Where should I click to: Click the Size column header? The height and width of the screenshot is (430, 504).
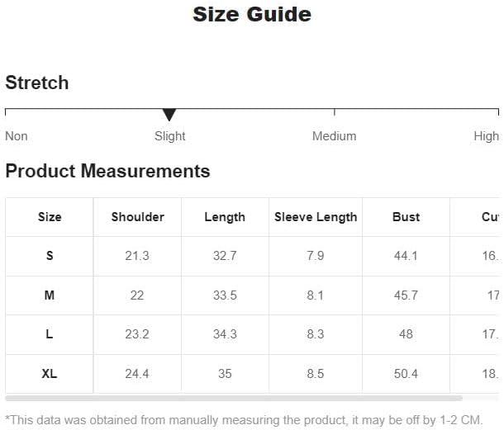tap(50, 217)
